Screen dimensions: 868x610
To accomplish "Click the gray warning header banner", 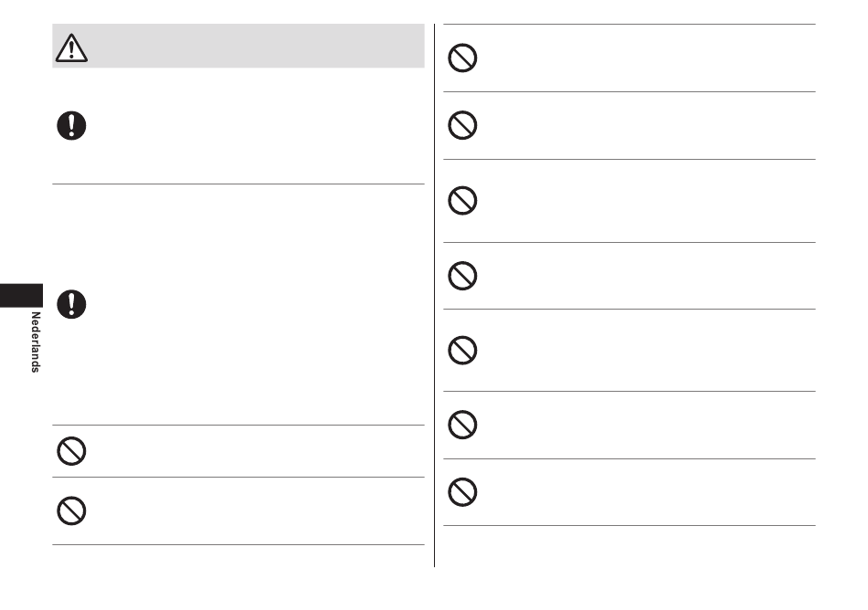I will pyautogui.click(x=256, y=47).
